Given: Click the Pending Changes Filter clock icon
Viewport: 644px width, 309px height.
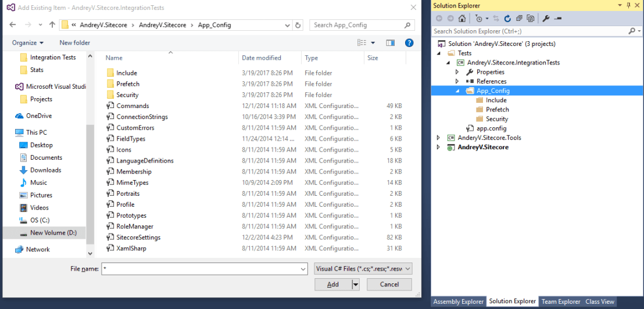Looking at the screenshot, I should pos(478,18).
